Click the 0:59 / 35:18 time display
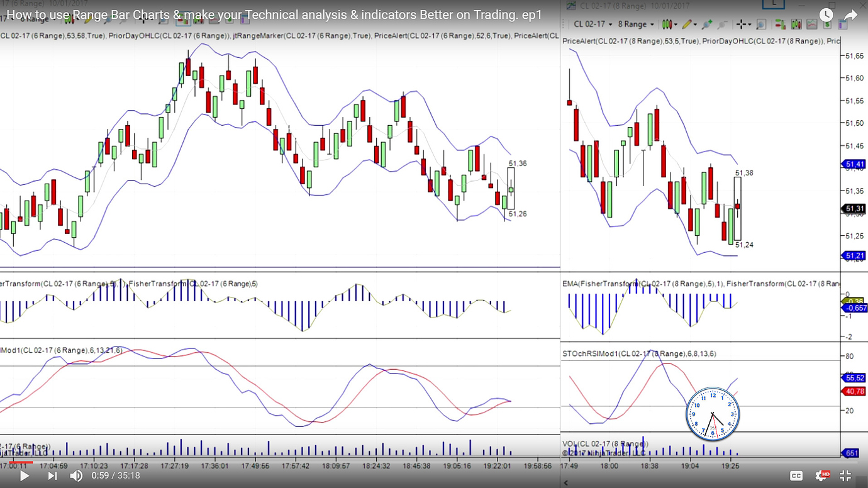The width and height of the screenshot is (868, 488). pyautogui.click(x=116, y=475)
